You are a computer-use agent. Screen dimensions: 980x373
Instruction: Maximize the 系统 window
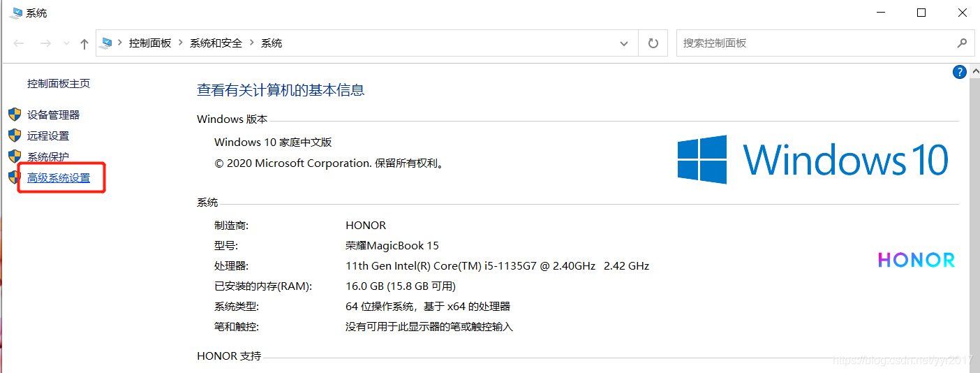[x=921, y=13]
